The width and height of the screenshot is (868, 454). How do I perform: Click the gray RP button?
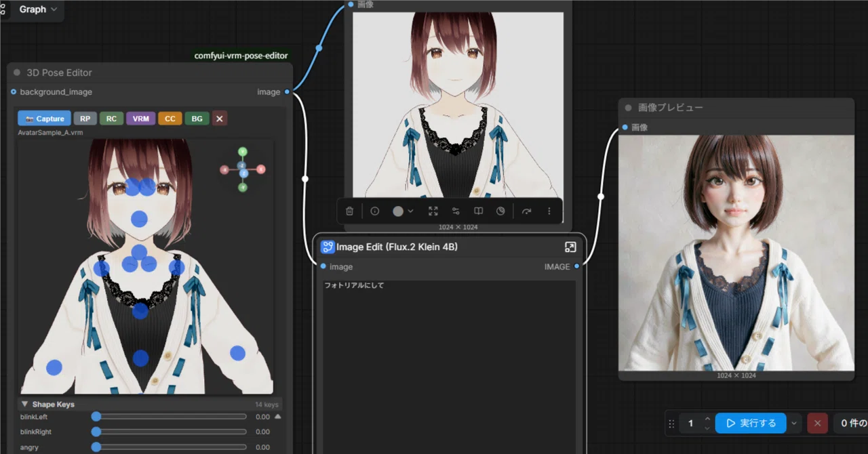click(x=85, y=119)
